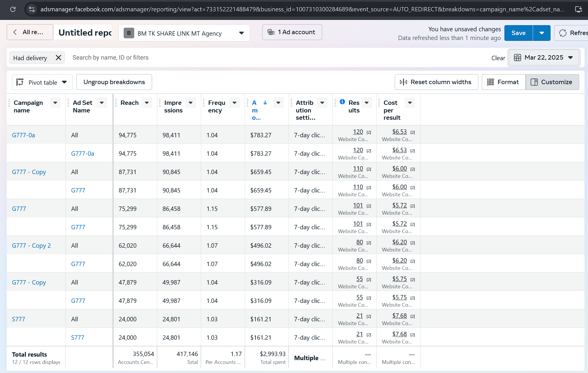
Task: Click the install app icon in address bar
Action: click(578, 9)
